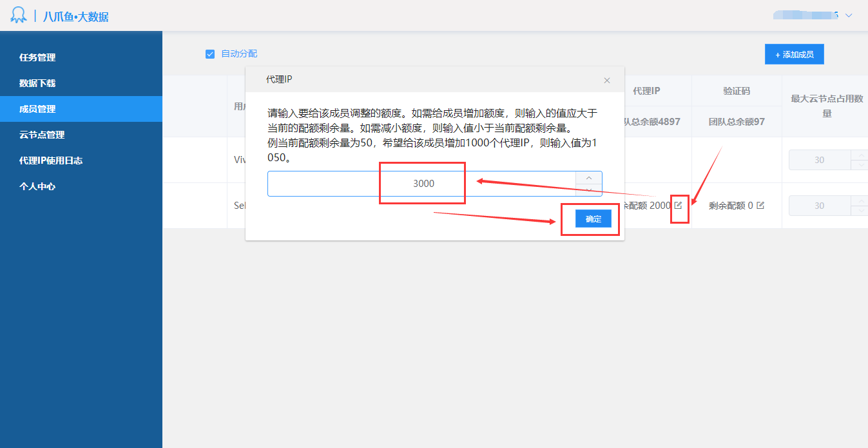Viewport: 868px width, 448px height.
Task: Click the 验证码 column header
Action: tap(737, 91)
